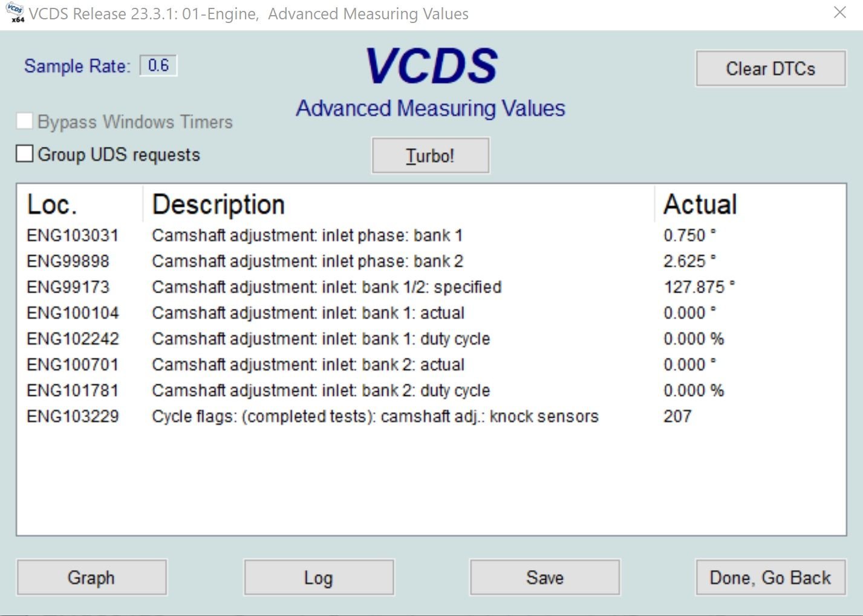Edit the Sample Rate value
This screenshot has width=863, height=616.
(x=158, y=66)
